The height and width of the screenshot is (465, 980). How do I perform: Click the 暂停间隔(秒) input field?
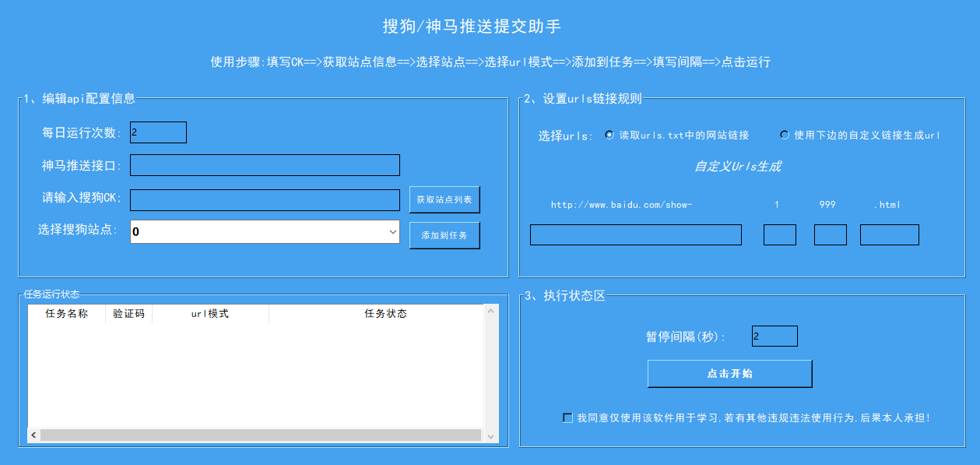click(775, 336)
